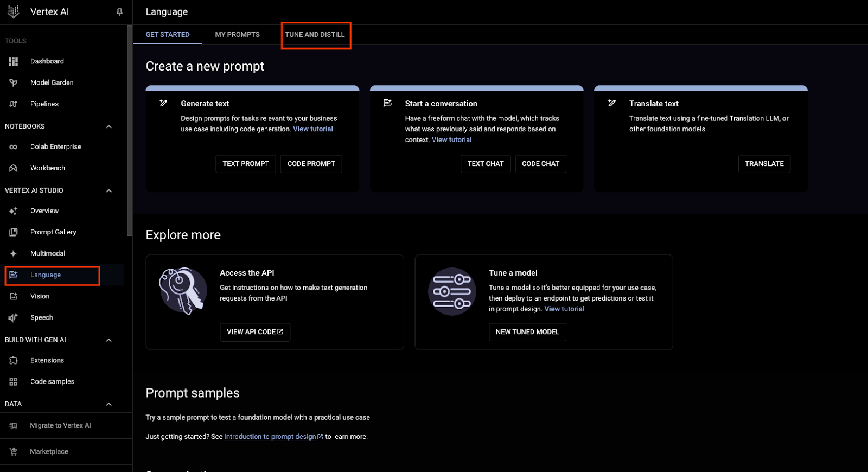Click the Text Prompt button
The height and width of the screenshot is (472, 868).
(246, 164)
